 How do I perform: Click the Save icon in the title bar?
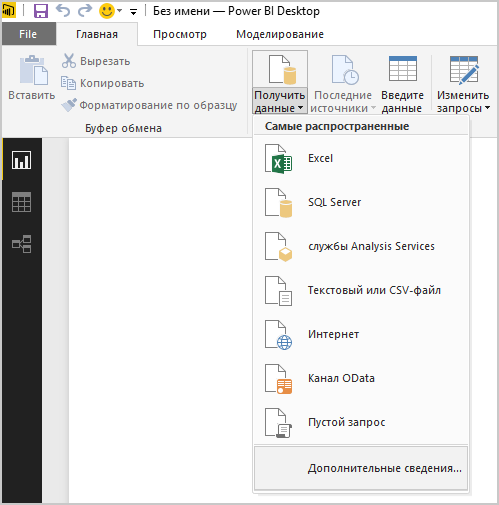[41, 11]
